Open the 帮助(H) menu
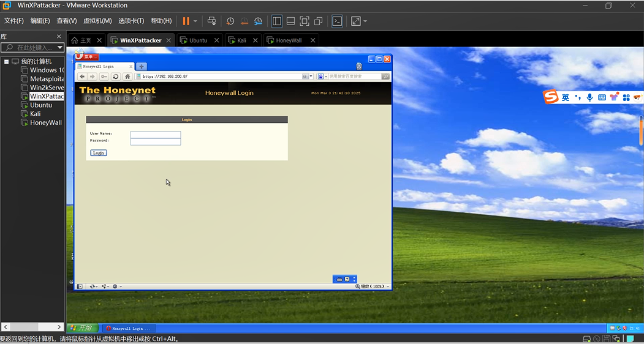Viewport: 644px width, 344px height. [x=161, y=21]
